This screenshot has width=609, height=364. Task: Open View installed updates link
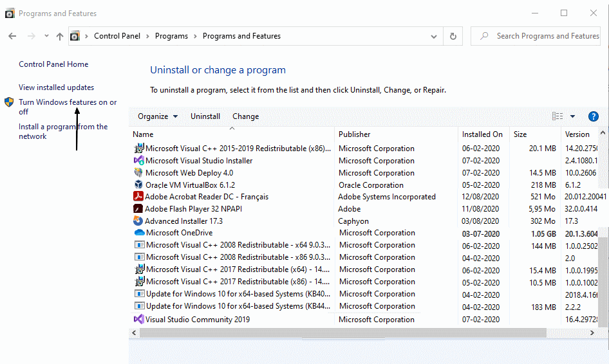(x=56, y=87)
